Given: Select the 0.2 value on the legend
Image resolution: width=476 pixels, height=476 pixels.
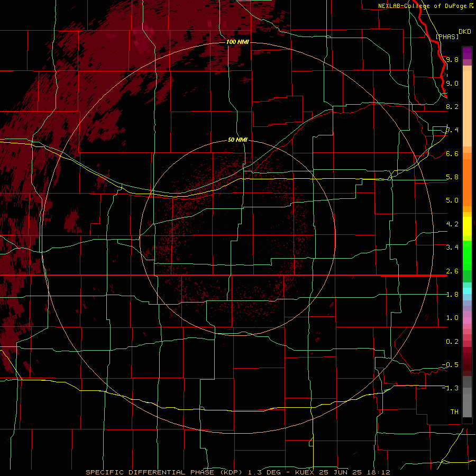Looking at the screenshot, I should 452,342.
